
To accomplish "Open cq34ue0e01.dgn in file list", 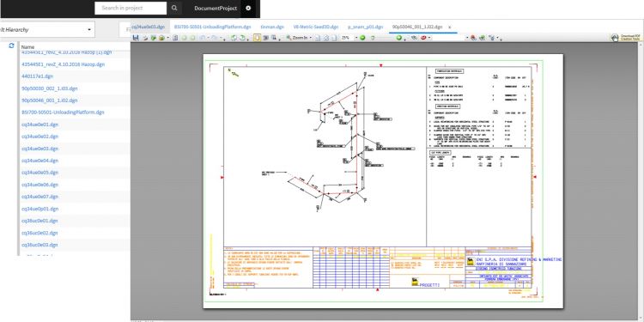I will tap(39, 125).
